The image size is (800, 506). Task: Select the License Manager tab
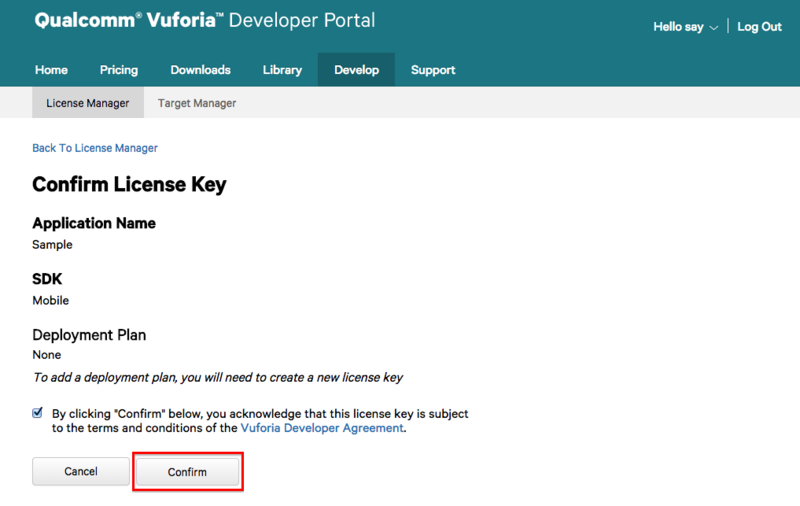pyautogui.click(x=88, y=103)
